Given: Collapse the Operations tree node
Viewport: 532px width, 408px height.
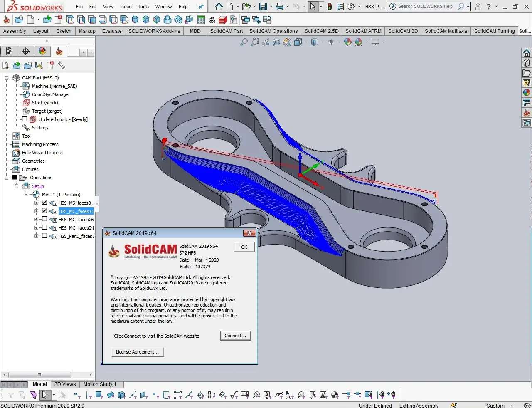Looking at the screenshot, I should click(x=7, y=178).
